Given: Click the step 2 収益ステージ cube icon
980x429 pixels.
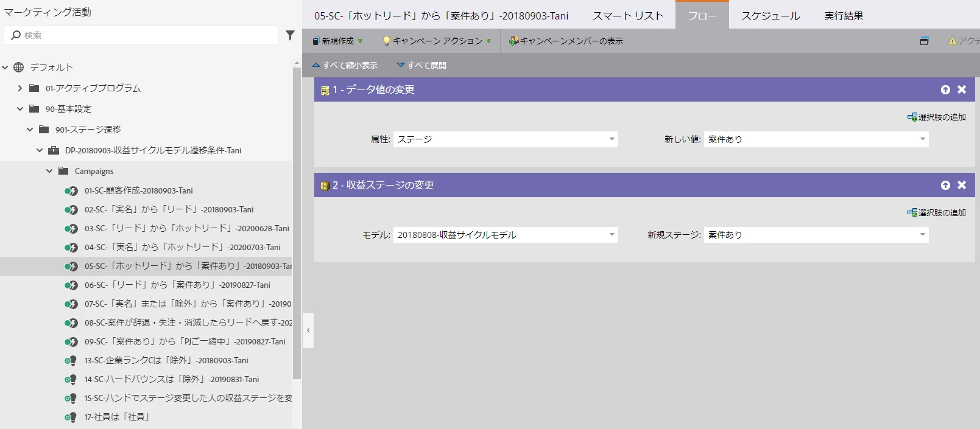Looking at the screenshot, I should pyautogui.click(x=325, y=186).
